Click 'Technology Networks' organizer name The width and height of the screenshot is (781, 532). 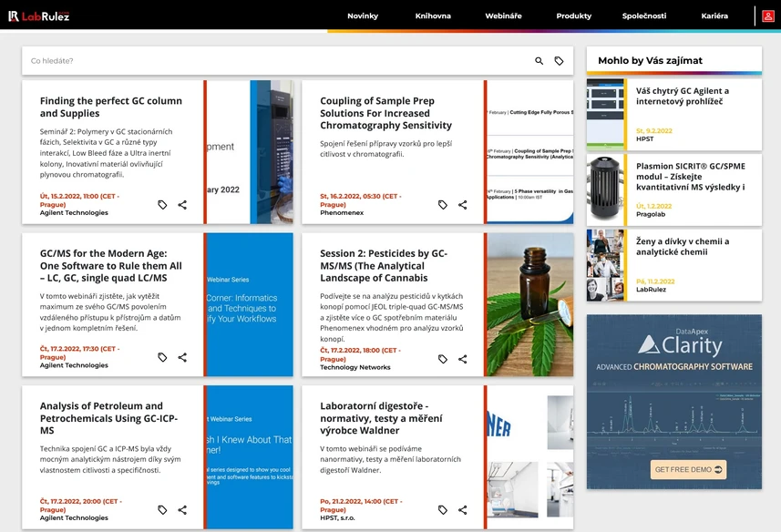[355, 367]
